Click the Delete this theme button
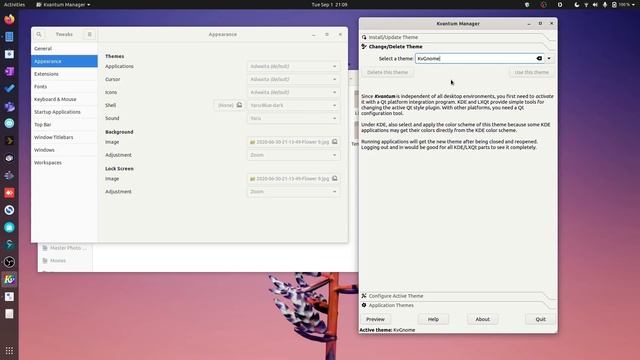This screenshot has height=360, width=640. [x=387, y=72]
